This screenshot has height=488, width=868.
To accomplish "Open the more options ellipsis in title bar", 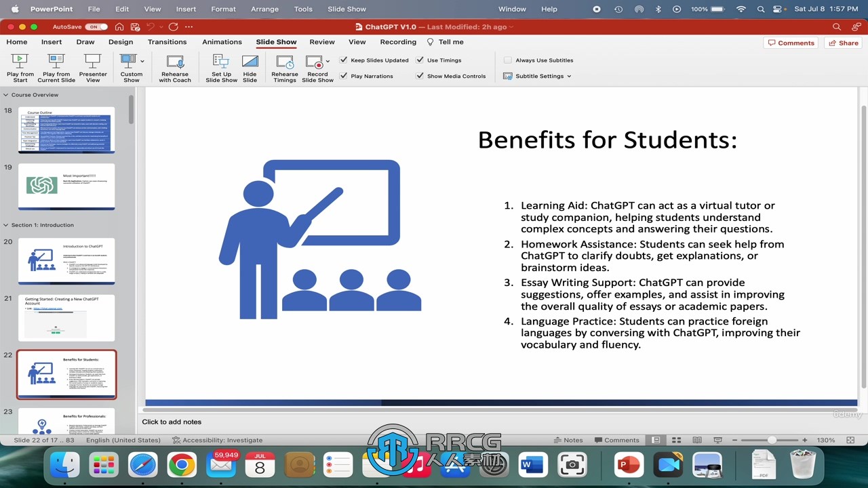I will point(189,26).
